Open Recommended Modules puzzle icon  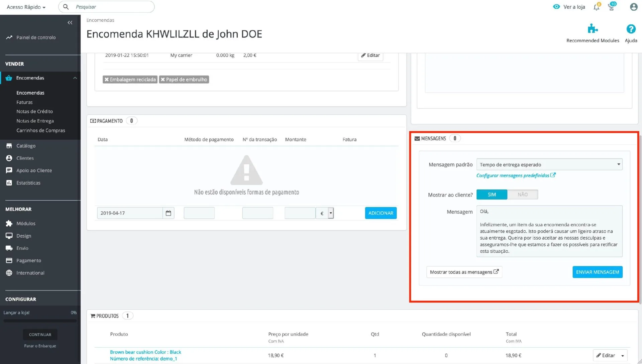593,29
